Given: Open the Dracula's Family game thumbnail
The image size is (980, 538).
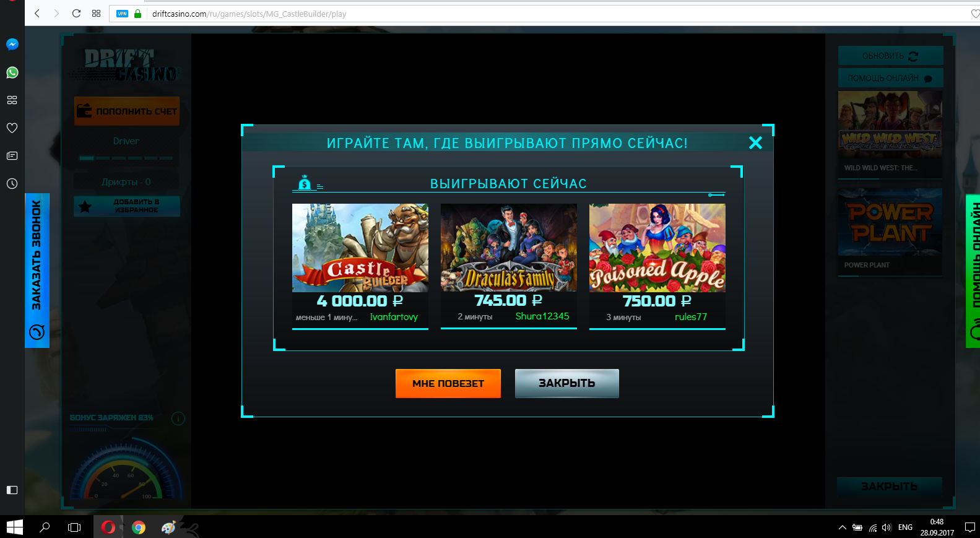Looking at the screenshot, I should click(x=509, y=248).
